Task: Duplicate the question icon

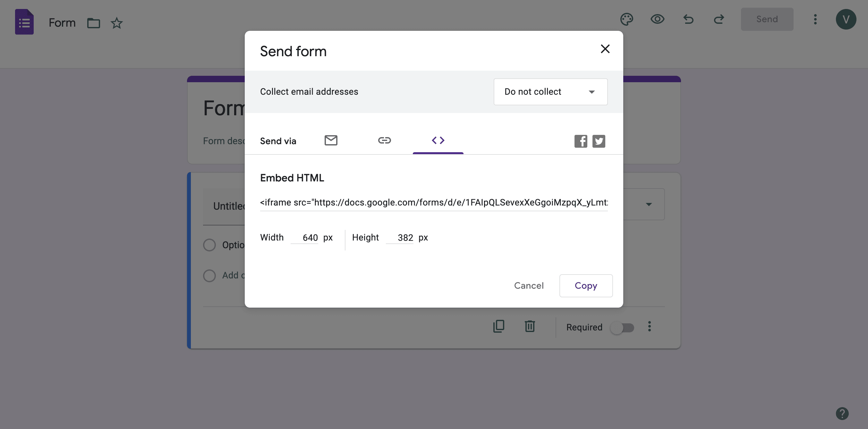Action: point(499,326)
